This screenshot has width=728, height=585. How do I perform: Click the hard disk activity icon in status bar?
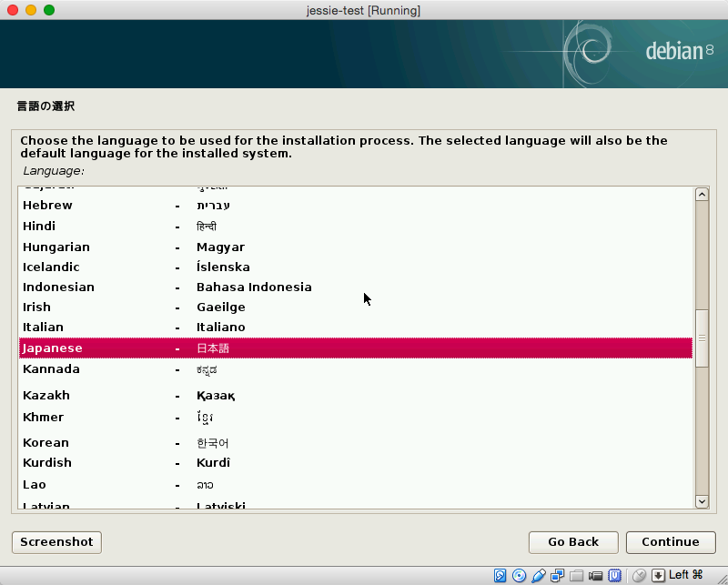tap(500, 576)
